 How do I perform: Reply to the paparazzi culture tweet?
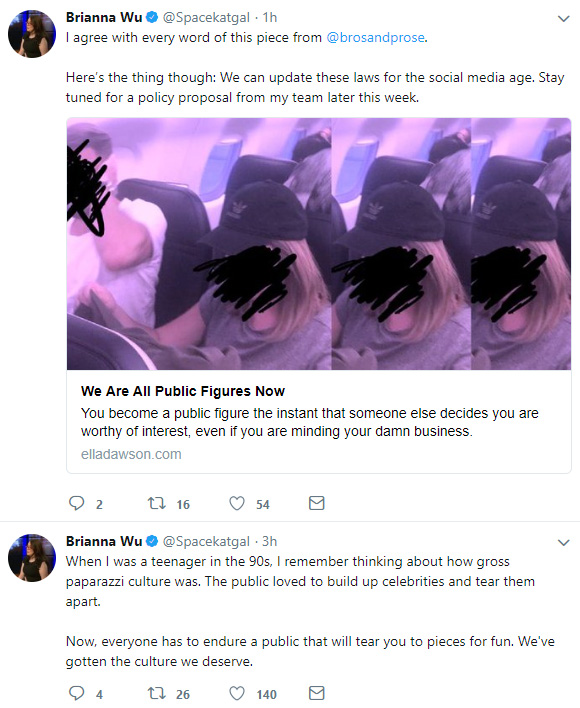(76, 693)
